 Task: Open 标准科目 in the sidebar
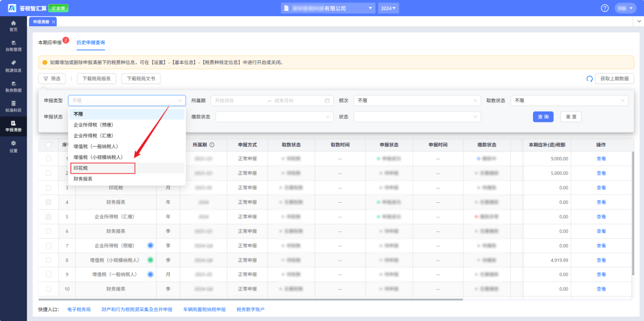(14, 106)
